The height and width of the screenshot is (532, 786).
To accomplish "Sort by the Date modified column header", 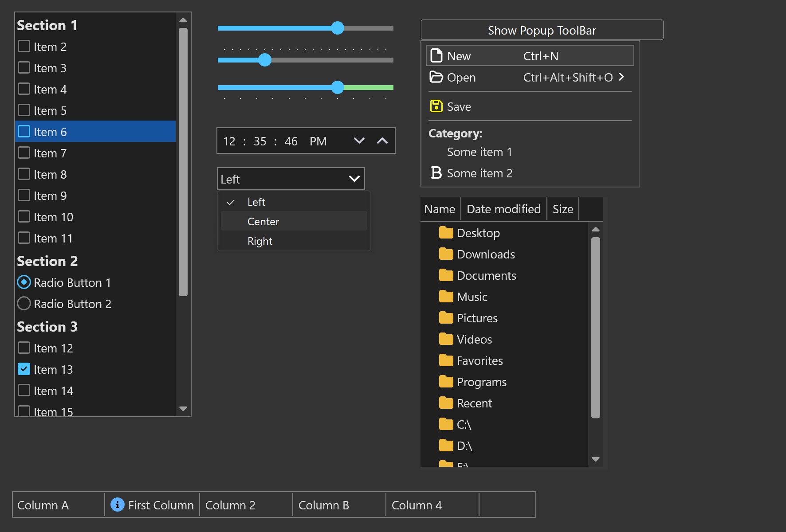I will tap(504, 209).
